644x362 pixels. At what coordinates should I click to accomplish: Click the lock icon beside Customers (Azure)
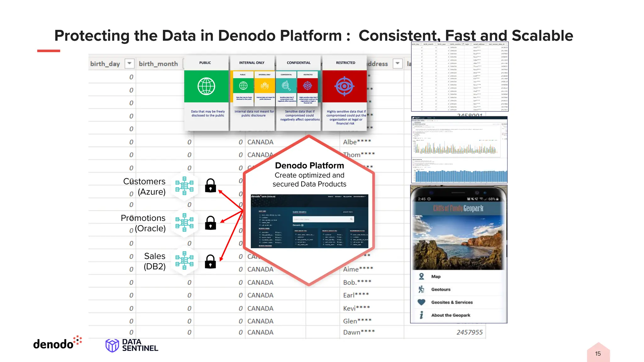tap(210, 185)
